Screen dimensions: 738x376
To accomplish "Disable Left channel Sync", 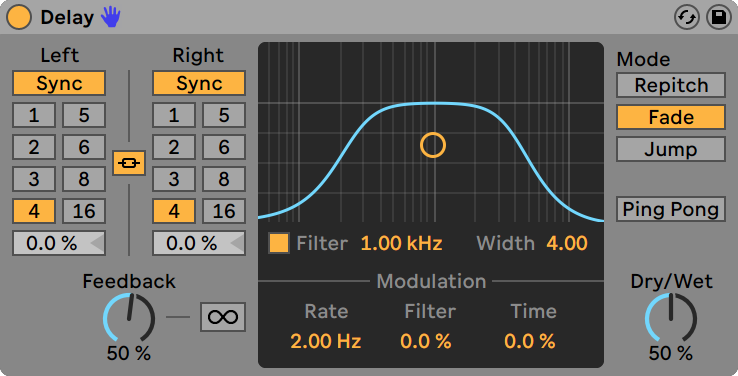I will coord(59,84).
